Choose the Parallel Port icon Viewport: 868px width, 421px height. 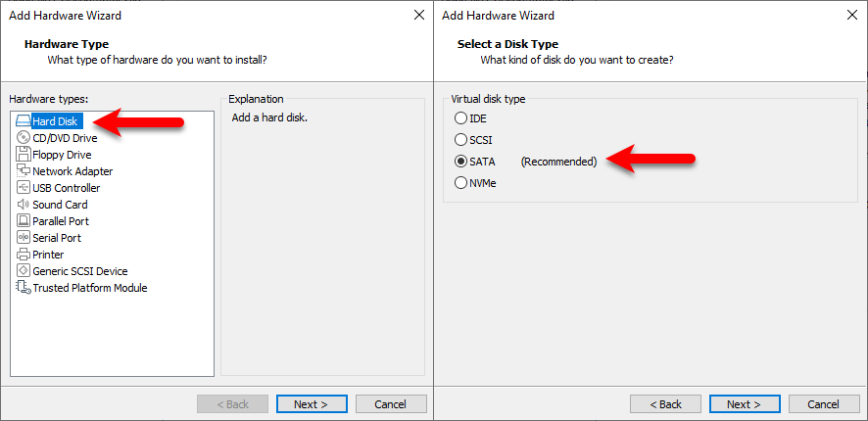pyautogui.click(x=24, y=220)
